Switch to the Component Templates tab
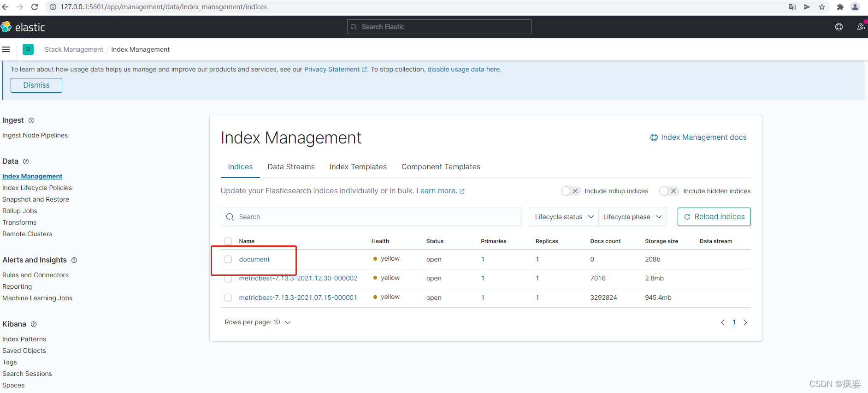 (x=441, y=167)
